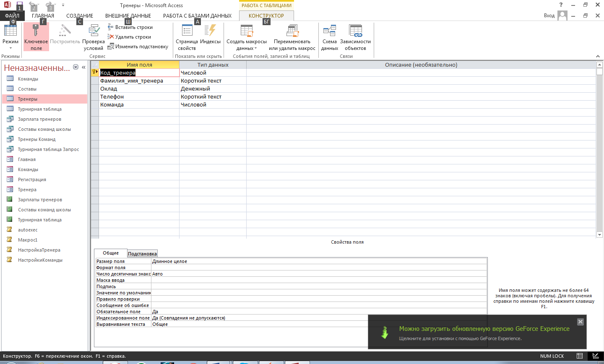Screen dimensions: 604x364
Task: Select Составы команд школы query
Action: [x=45, y=129]
